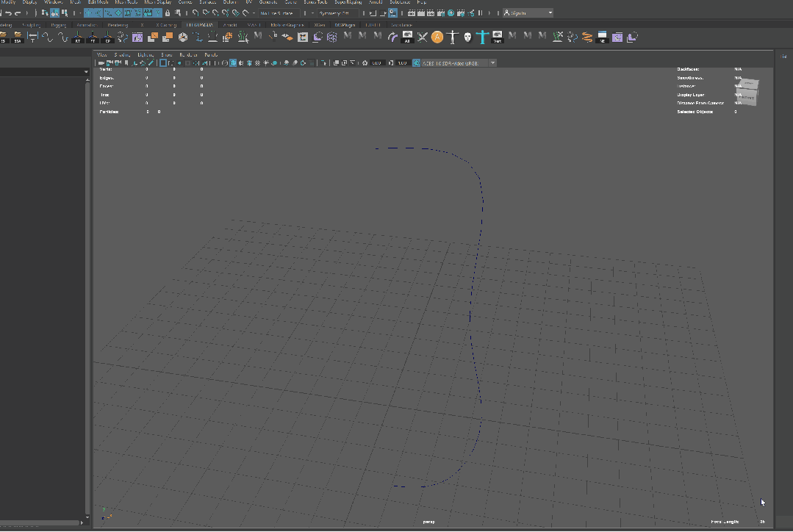Click the shelf icon labeled FT
This screenshot has width=793, height=532.
93,37
